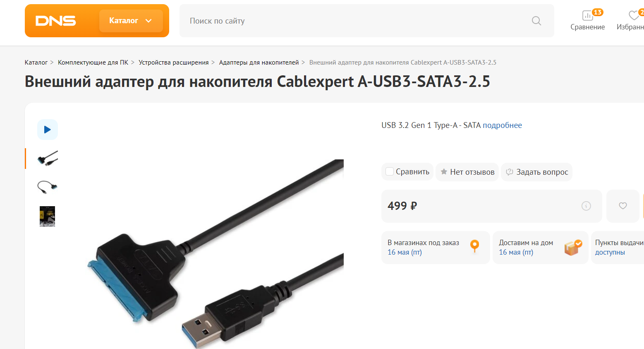Viewport: 644px width, 349px height.
Task: Open the Комплектующие для ПК breadcrumb
Action: pos(93,63)
